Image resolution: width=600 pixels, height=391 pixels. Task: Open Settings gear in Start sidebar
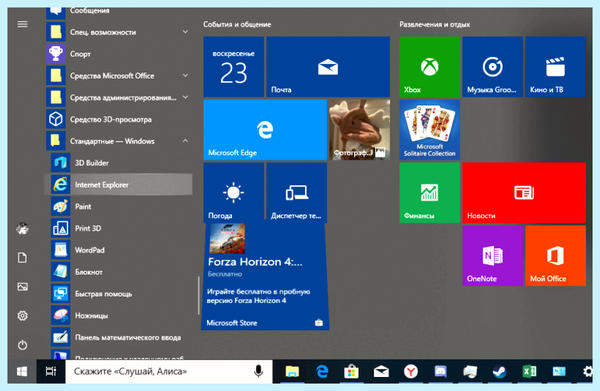tap(23, 316)
